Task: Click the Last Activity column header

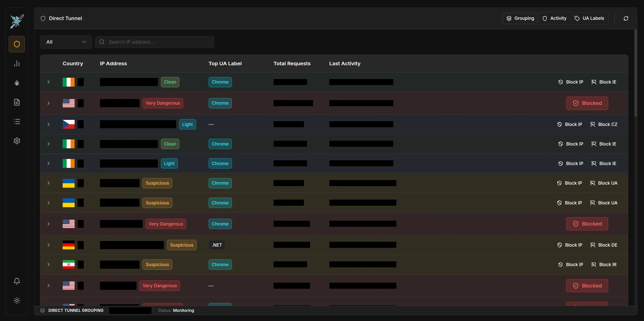Action: pos(345,63)
